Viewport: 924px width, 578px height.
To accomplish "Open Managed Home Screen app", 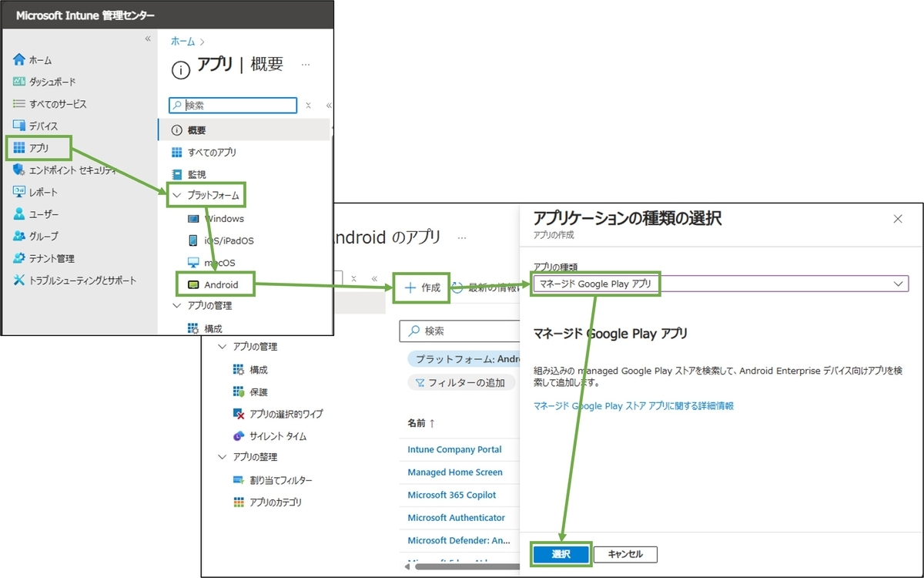I will (455, 472).
